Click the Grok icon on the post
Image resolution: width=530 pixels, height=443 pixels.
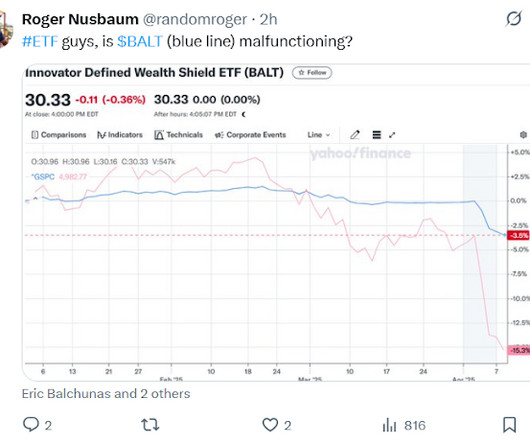[514, 19]
